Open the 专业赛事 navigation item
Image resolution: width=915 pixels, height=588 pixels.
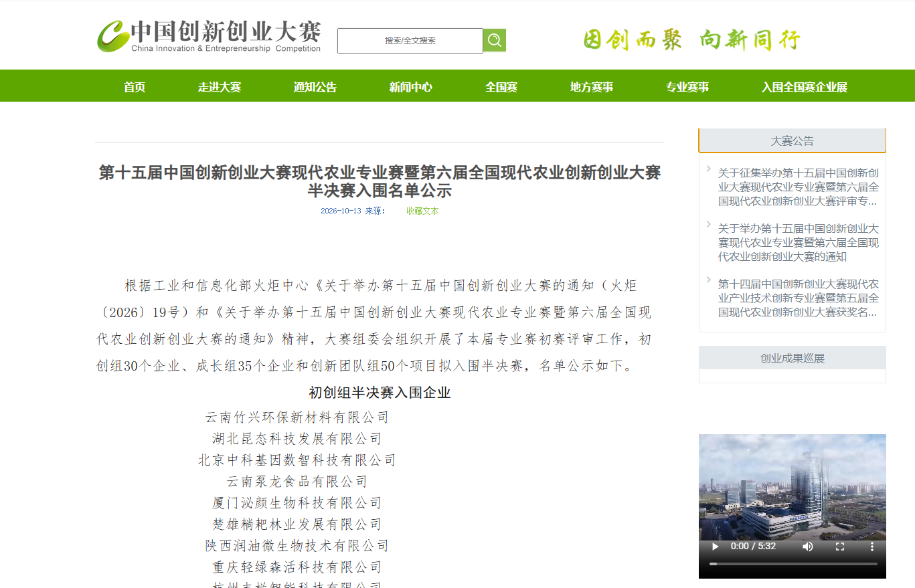pos(687,87)
